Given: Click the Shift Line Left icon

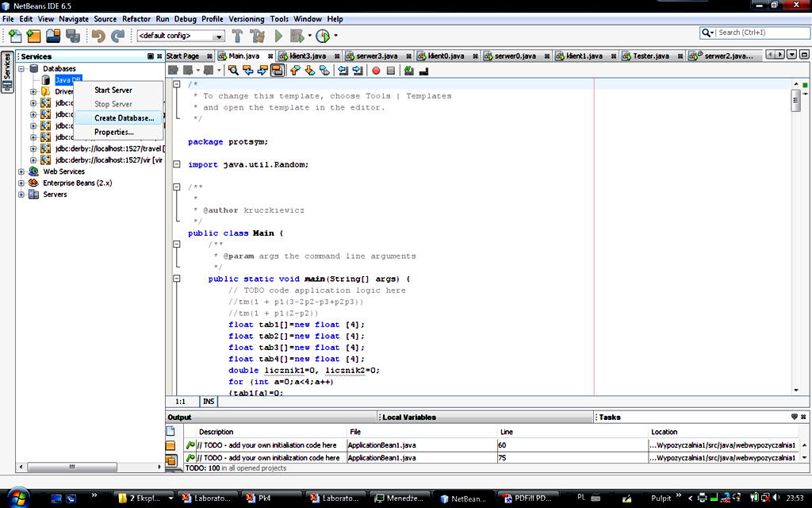Looking at the screenshot, I should pos(343,71).
